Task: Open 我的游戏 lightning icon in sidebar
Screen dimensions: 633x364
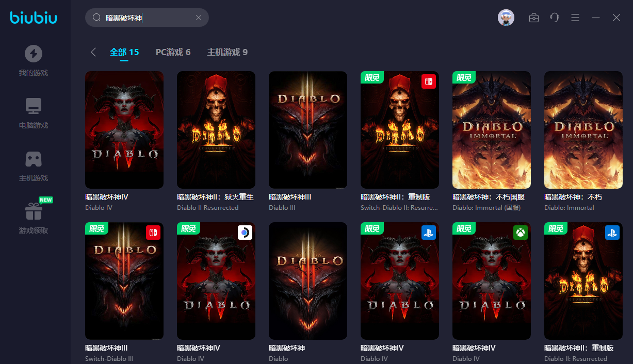Action: point(34,54)
